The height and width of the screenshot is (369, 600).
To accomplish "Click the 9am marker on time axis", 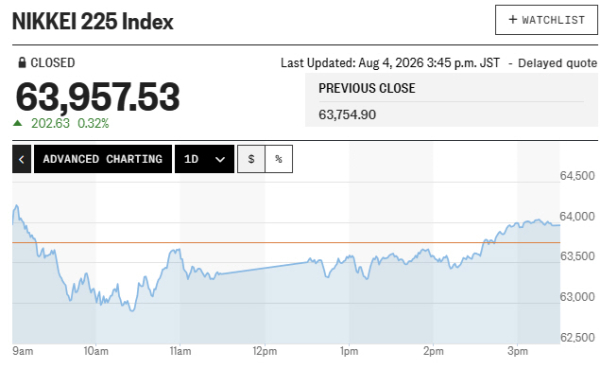I will pos(23,351).
